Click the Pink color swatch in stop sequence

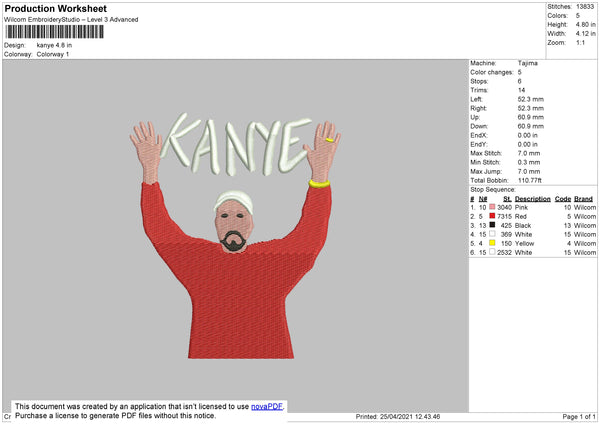pos(492,207)
